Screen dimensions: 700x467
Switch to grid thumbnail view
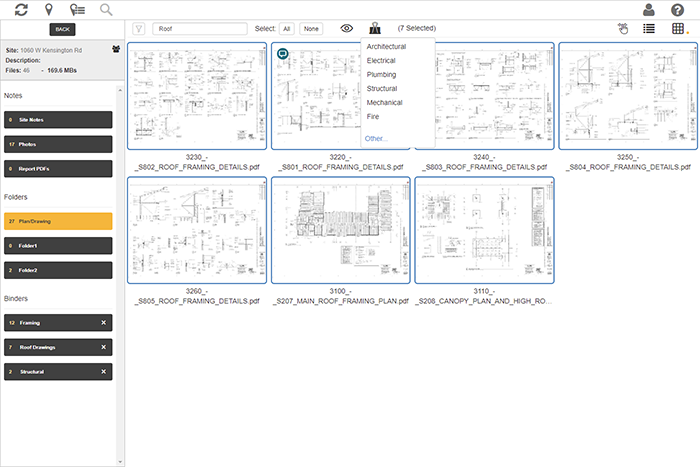pos(678,29)
